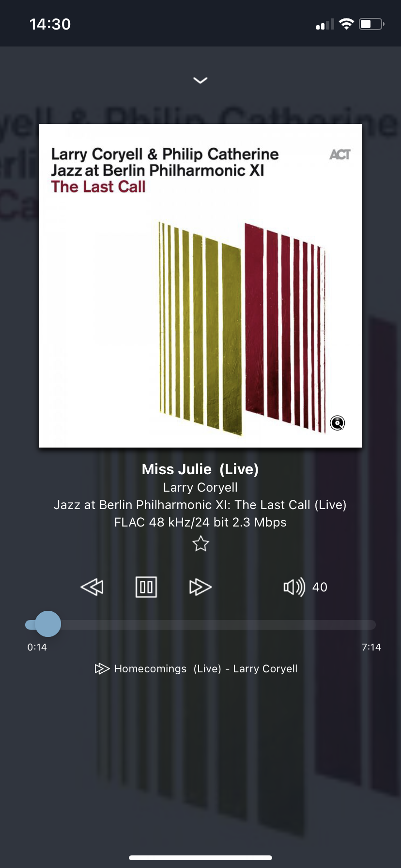Tap the elapsed time 0:14
The image size is (401, 868).
coord(37,647)
